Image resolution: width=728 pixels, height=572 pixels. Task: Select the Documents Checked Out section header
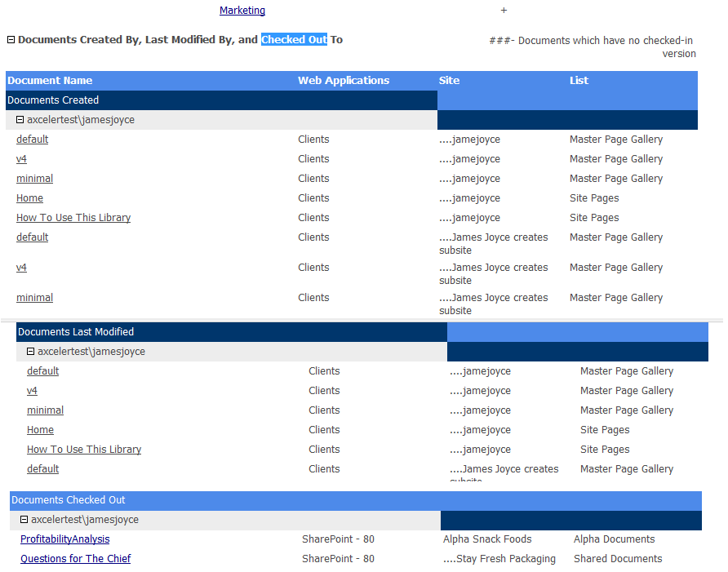69,499
